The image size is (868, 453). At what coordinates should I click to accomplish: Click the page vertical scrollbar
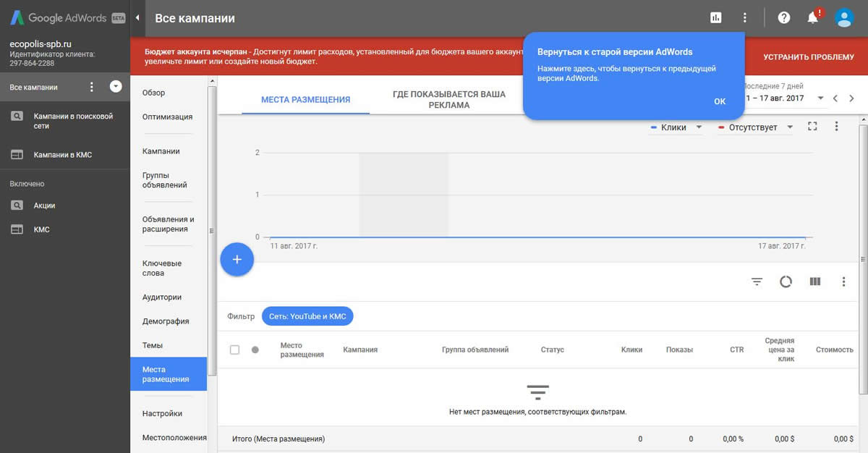pos(864,259)
